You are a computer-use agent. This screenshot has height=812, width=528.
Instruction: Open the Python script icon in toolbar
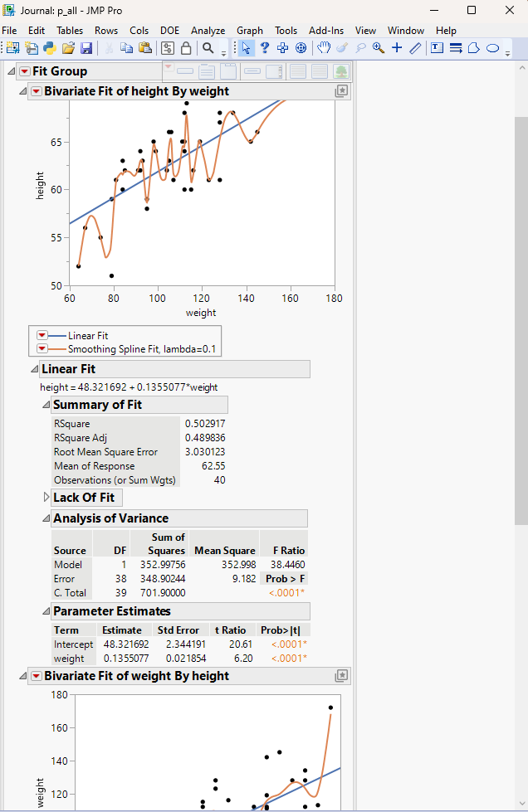pyautogui.click(x=50, y=48)
